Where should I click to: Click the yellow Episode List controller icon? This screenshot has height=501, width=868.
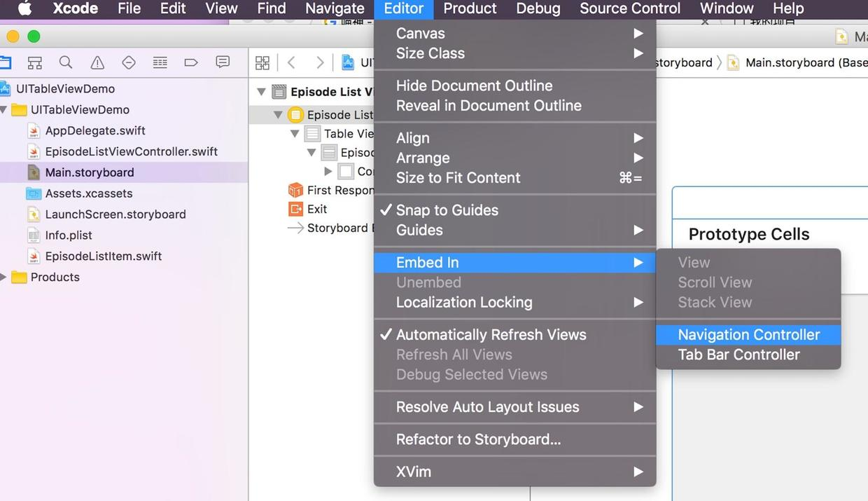(296, 115)
